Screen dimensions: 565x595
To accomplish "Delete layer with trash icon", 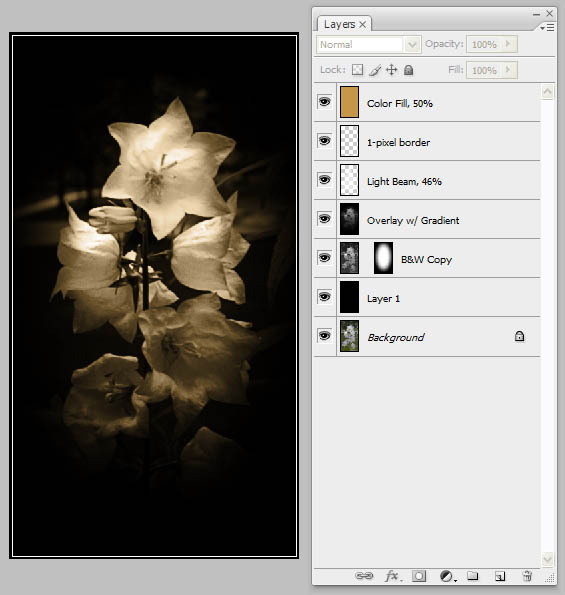I will click(527, 576).
